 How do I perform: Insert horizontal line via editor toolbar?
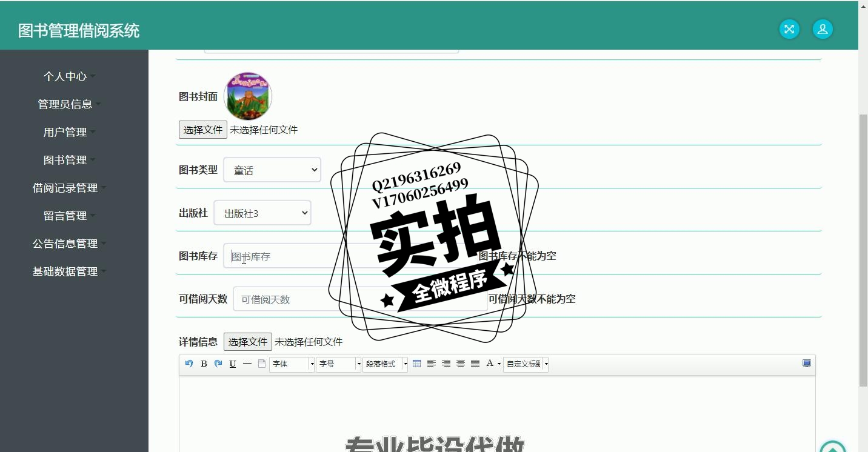tap(247, 364)
